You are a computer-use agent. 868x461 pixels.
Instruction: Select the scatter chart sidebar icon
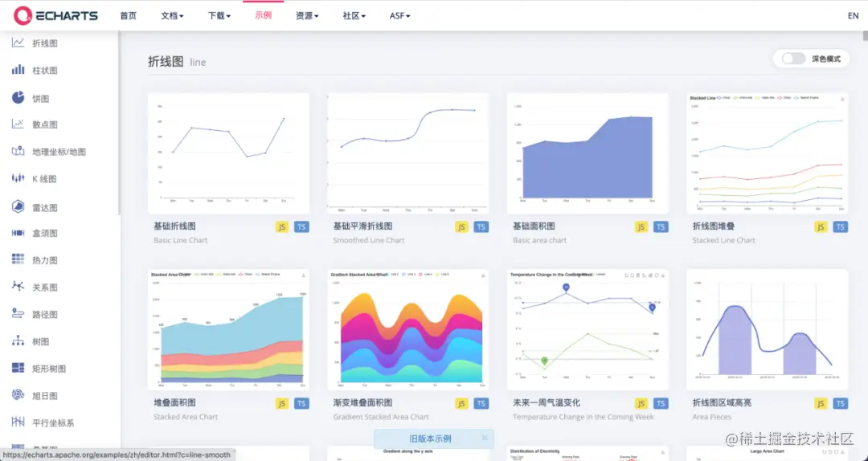(x=18, y=124)
